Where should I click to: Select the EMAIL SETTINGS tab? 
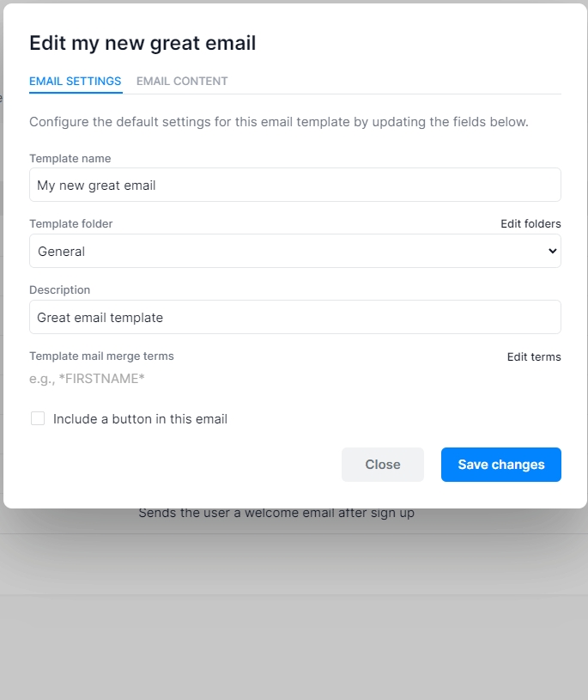coord(76,82)
